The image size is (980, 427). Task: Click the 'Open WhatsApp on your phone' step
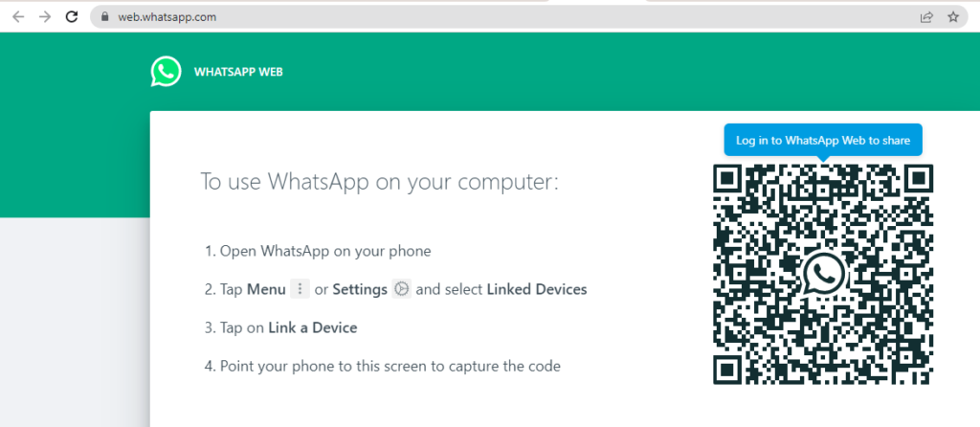(325, 251)
